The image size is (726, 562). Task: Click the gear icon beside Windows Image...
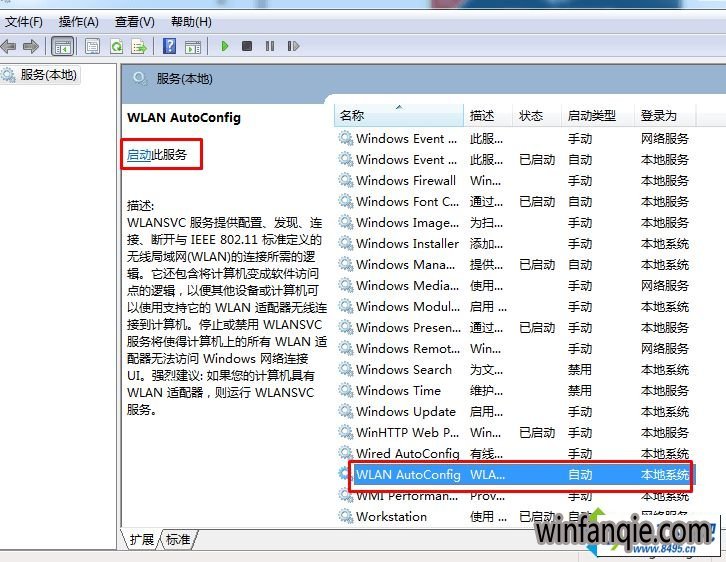pos(345,222)
